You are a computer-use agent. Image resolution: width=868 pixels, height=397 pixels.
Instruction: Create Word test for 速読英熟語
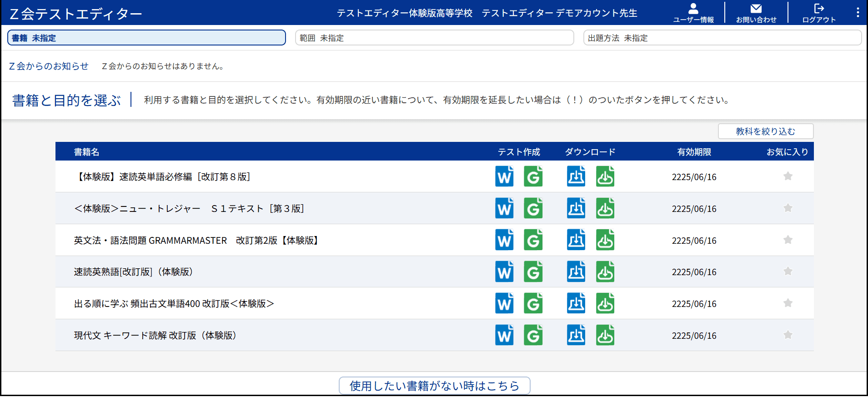click(x=504, y=271)
